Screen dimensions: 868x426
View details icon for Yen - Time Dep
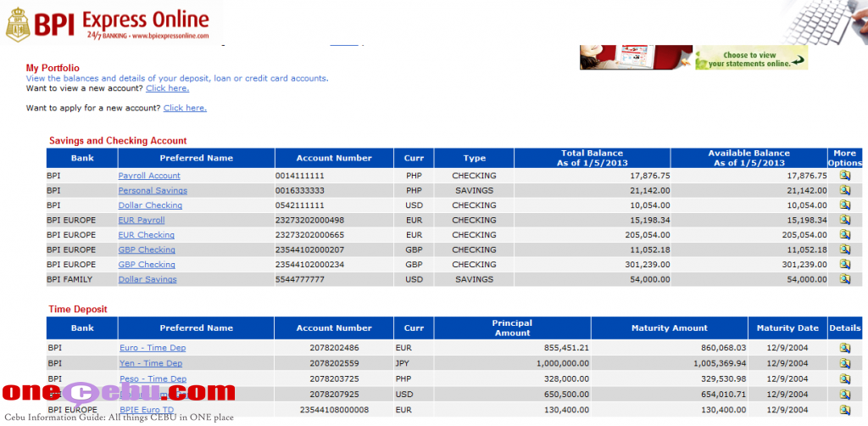click(x=845, y=363)
